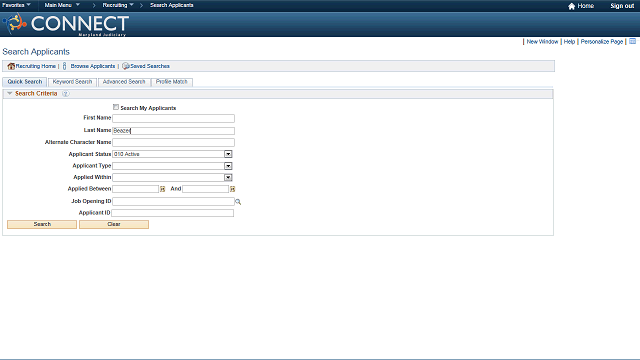
Task: Click the Recruiting Home icon
Action: click(11, 66)
